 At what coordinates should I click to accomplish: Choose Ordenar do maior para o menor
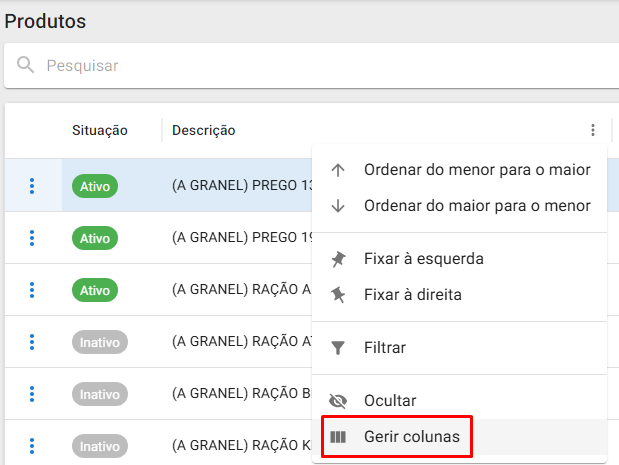point(476,206)
